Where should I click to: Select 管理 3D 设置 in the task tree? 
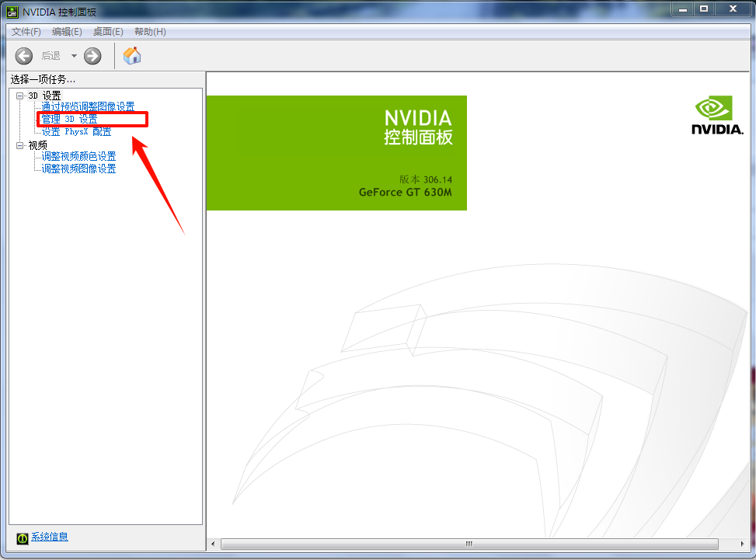tap(70, 120)
